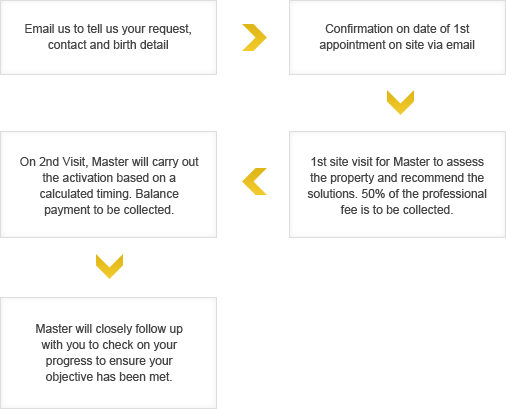The image size is (506, 409).
Task: Select the '1st site visit' step box
Action: click(x=397, y=184)
